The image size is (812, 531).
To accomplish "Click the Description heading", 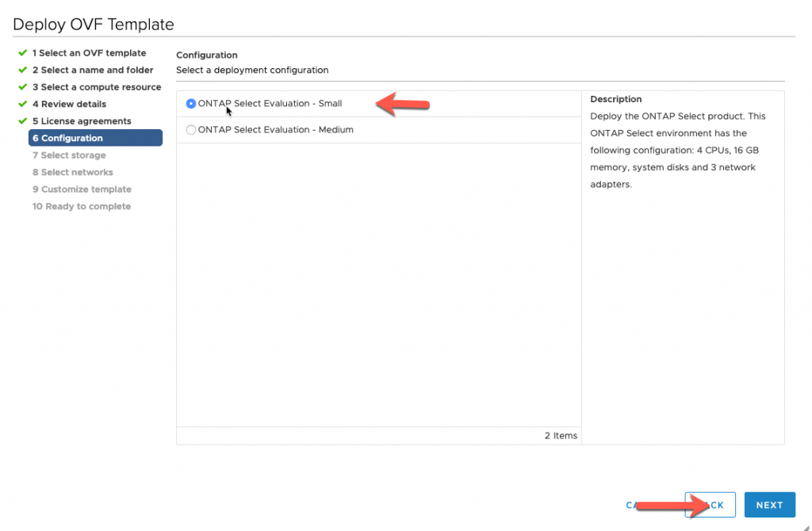I will click(x=615, y=99).
